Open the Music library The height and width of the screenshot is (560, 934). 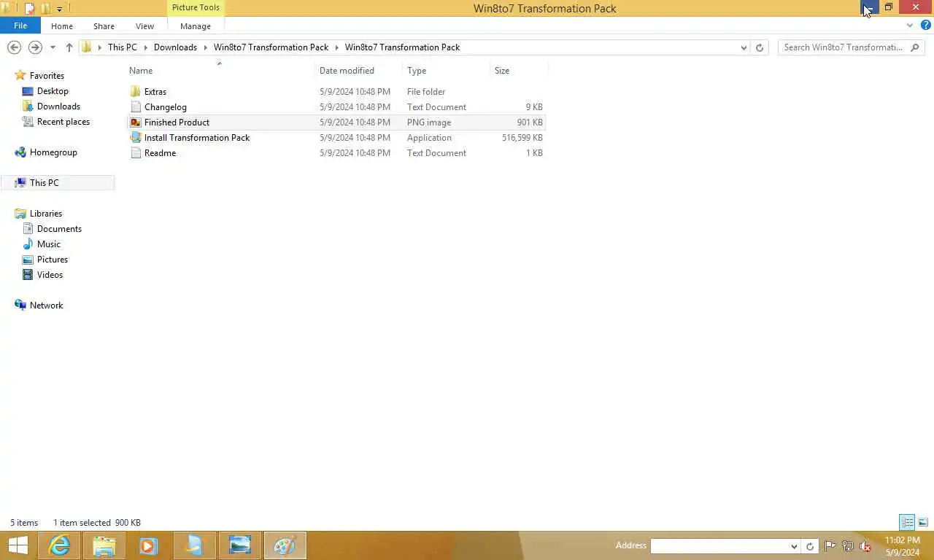pyautogui.click(x=49, y=244)
